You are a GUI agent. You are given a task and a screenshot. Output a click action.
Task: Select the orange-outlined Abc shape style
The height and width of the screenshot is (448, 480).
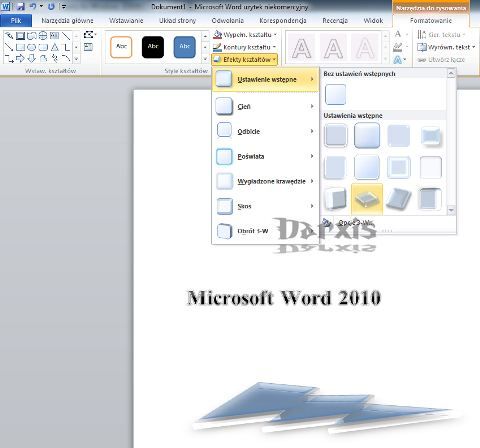pyautogui.click(x=121, y=47)
